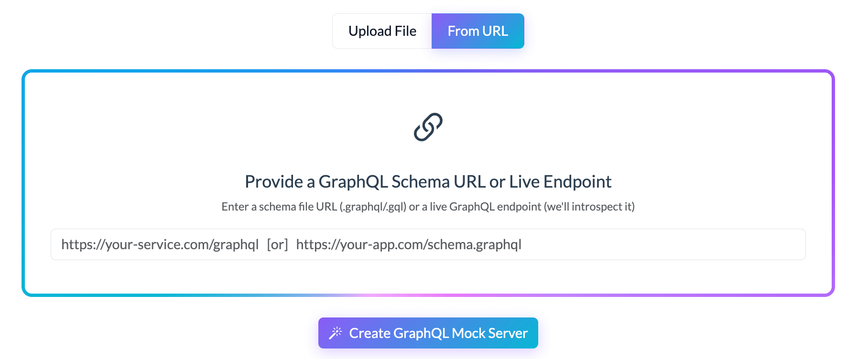Focus the schema URL input field
The height and width of the screenshot is (359, 868).
(x=428, y=244)
